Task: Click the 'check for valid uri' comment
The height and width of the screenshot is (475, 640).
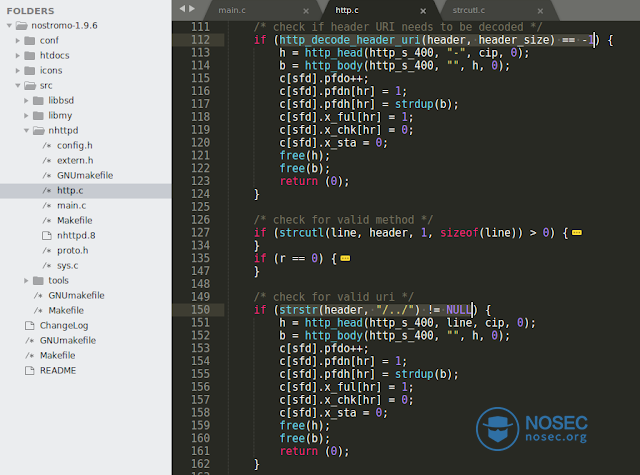Action: [333, 297]
